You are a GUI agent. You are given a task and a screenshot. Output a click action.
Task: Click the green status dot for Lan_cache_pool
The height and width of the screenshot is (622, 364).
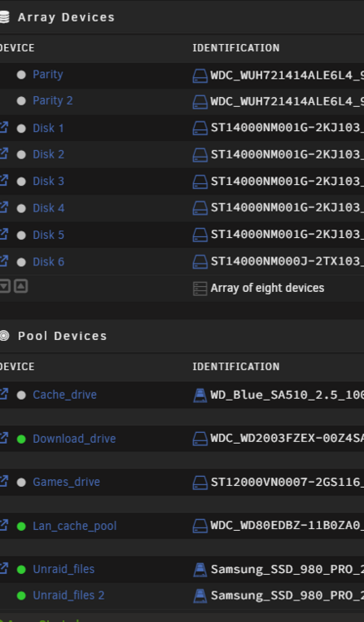tap(22, 527)
